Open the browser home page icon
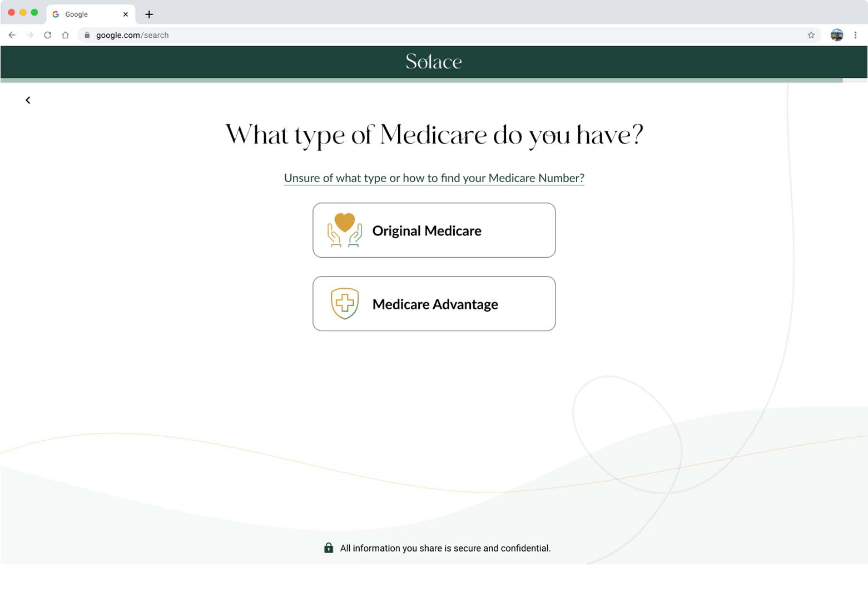This screenshot has width=868, height=601. (65, 35)
